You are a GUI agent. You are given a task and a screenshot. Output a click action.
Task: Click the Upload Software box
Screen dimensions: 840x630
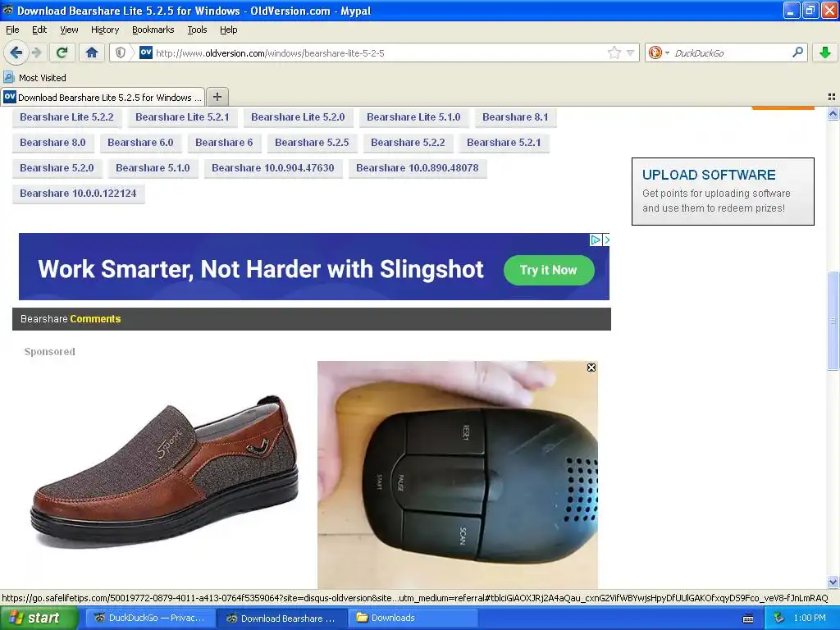(x=723, y=191)
